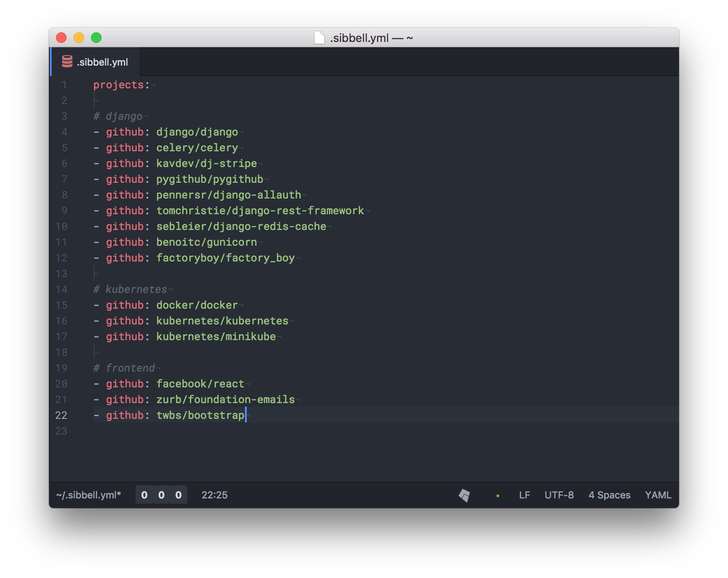This screenshot has height=578, width=728.
Task: Click the 'kubernetes/minikube' value
Action: [216, 337]
